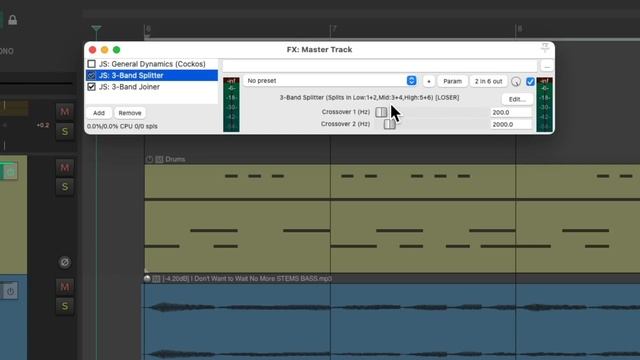
Task: Solo the track showing +0.2 volume
Action: (64, 131)
